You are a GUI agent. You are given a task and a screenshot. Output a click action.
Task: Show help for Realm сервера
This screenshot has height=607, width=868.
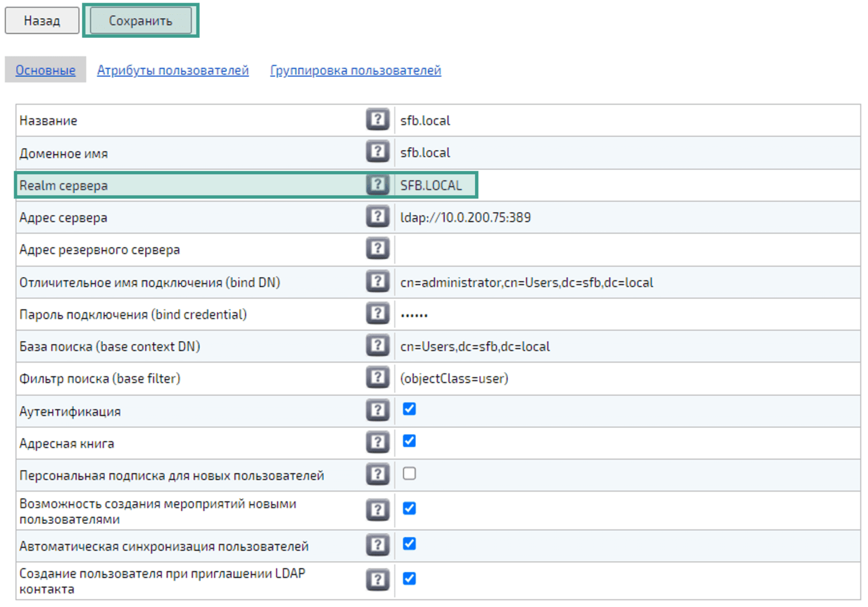point(377,185)
